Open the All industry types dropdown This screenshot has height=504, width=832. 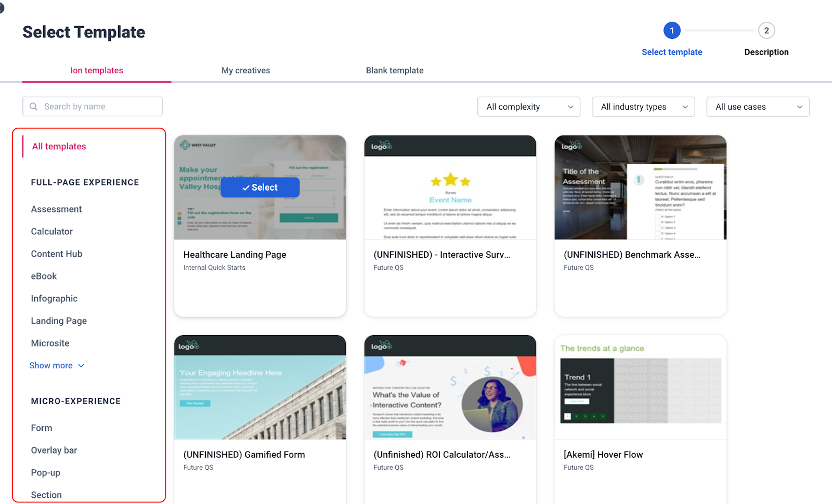[x=643, y=107]
